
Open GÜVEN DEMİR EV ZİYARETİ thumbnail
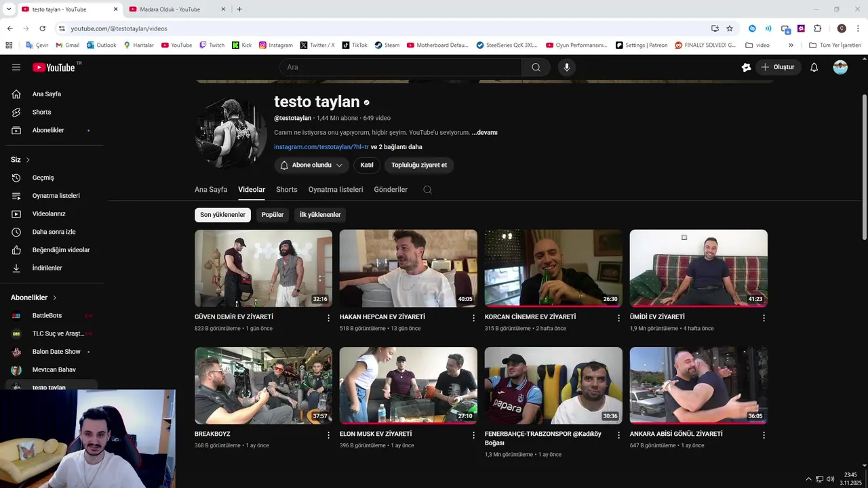click(x=263, y=268)
